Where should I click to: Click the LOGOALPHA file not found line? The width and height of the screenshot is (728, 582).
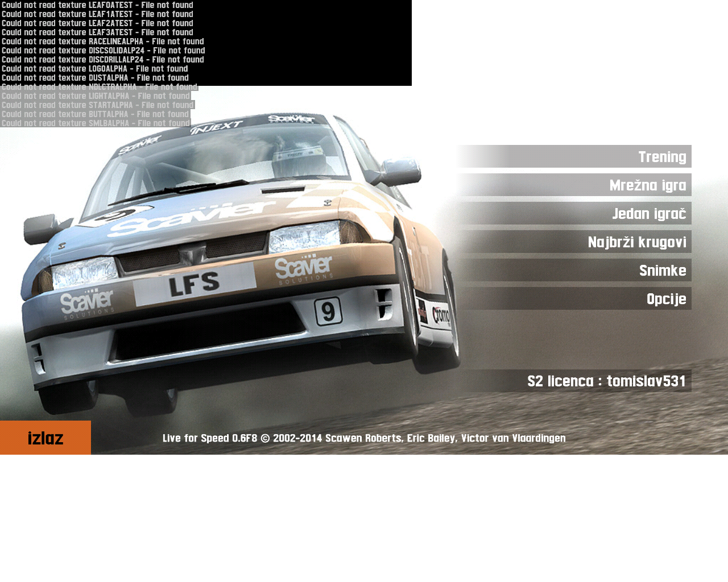click(94, 68)
